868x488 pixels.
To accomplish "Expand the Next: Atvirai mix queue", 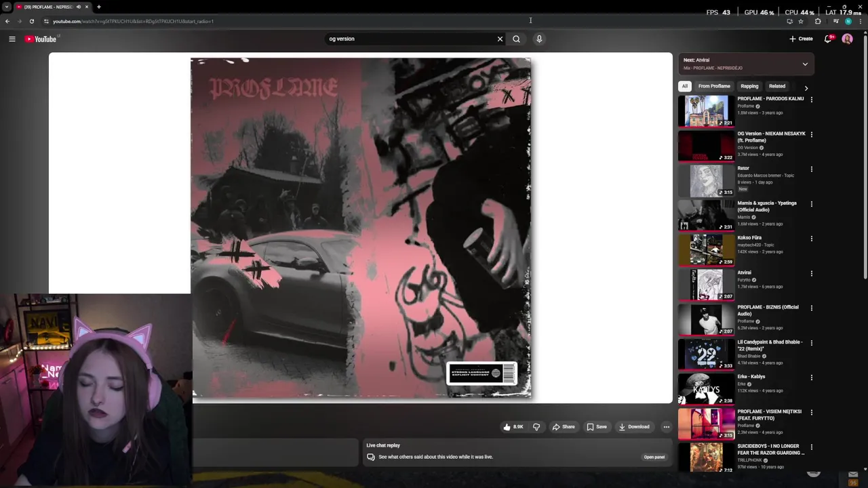I will [x=805, y=64].
